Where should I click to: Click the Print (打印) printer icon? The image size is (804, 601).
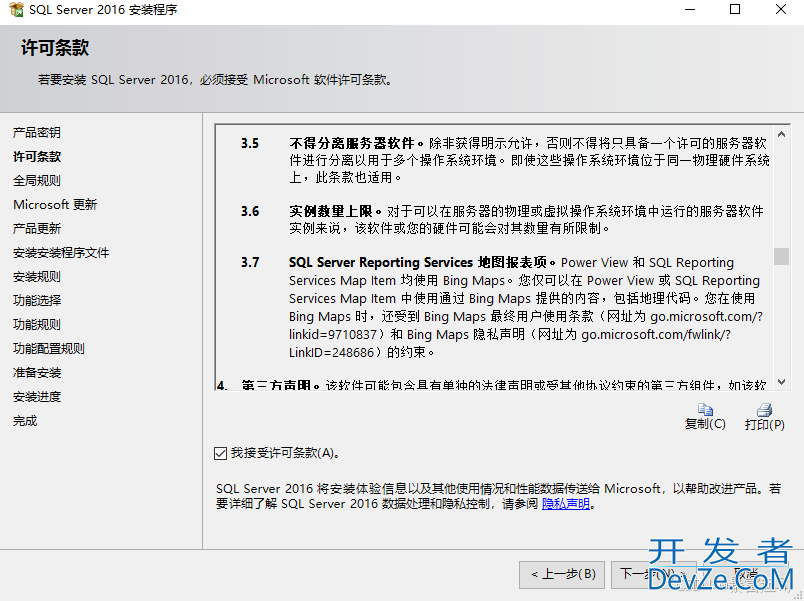coord(764,409)
